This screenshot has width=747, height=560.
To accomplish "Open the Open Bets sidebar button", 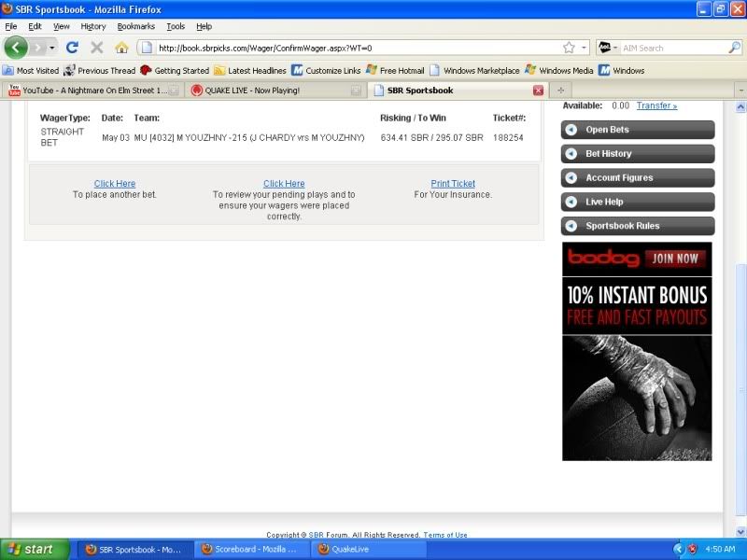I will point(638,130).
